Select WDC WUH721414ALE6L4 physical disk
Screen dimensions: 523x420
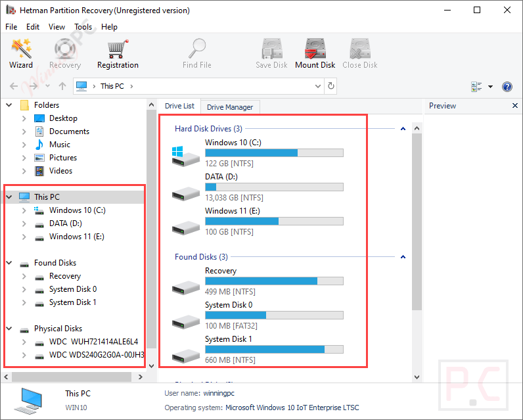(93, 342)
